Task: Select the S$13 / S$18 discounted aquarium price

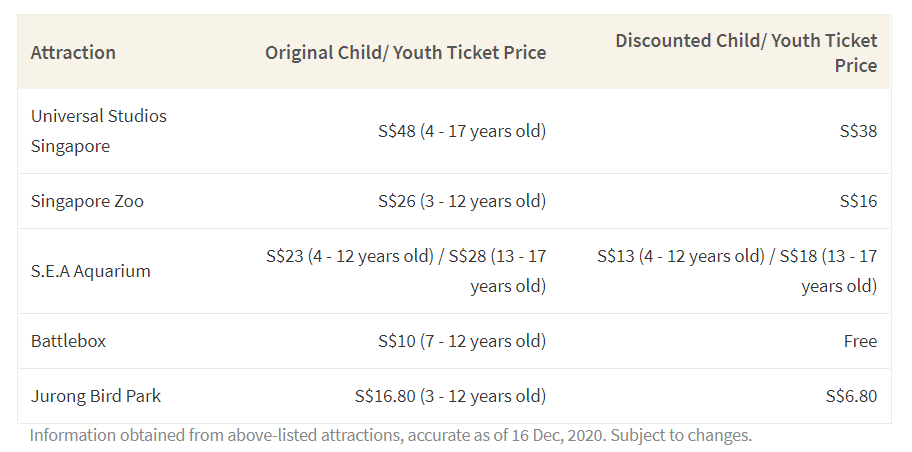Action: click(737, 271)
